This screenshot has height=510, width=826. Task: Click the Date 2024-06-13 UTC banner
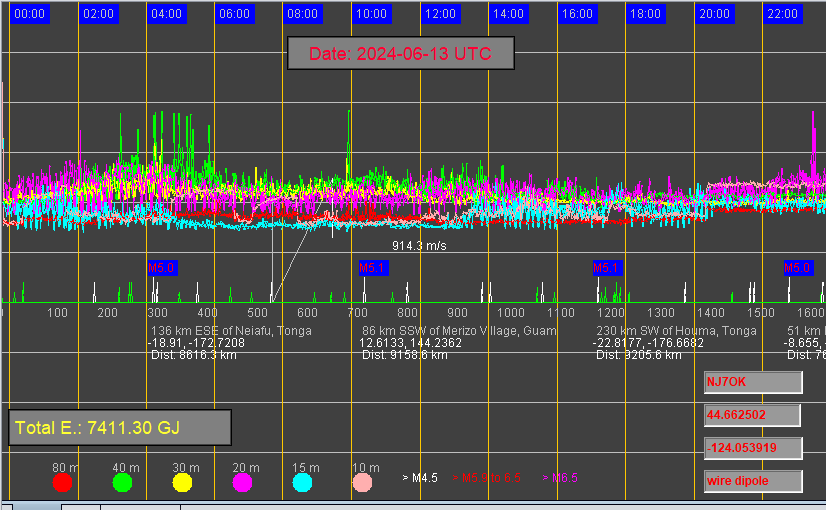click(x=400, y=54)
